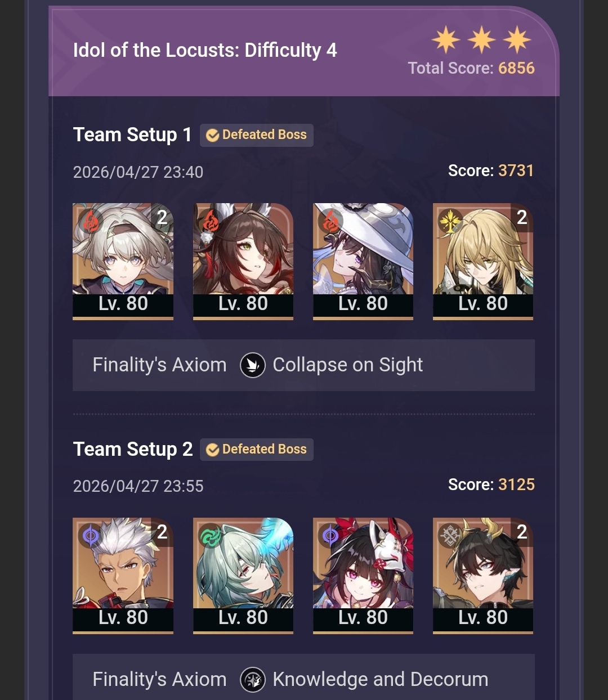Click fire element icon on white-hat character

(x=330, y=221)
